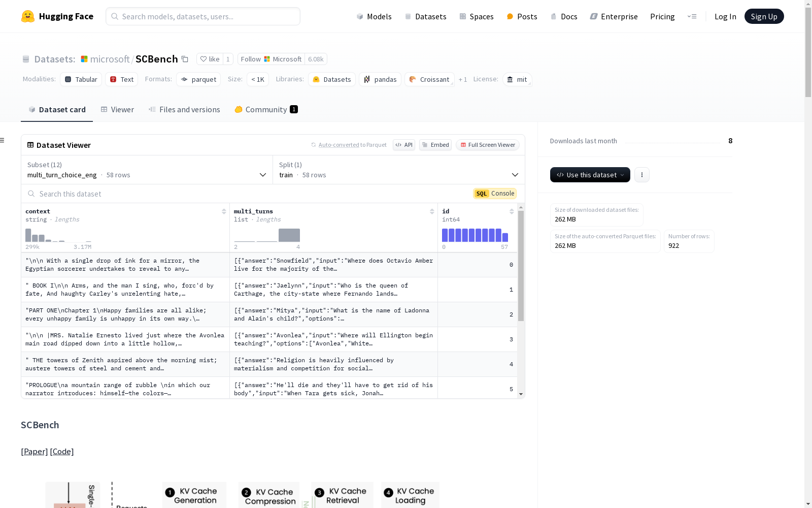Image resolution: width=812 pixels, height=508 pixels.
Task: Click the context lengths histogram
Action: pyautogui.click(x=58, y=235)
